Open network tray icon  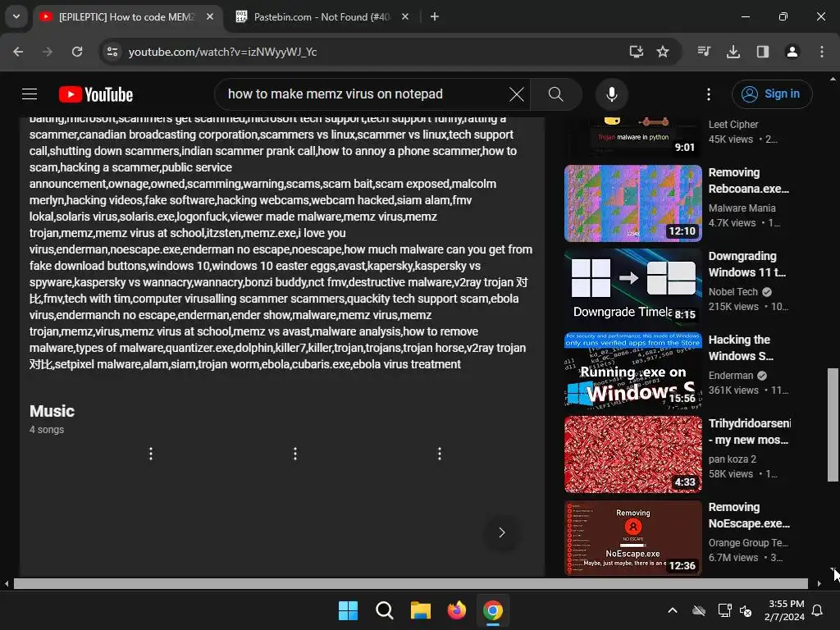pyautogui.click(x=724, y=610)
